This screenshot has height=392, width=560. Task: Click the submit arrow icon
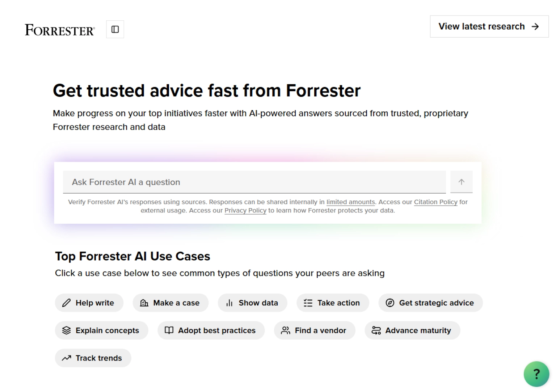pos(461,182)
